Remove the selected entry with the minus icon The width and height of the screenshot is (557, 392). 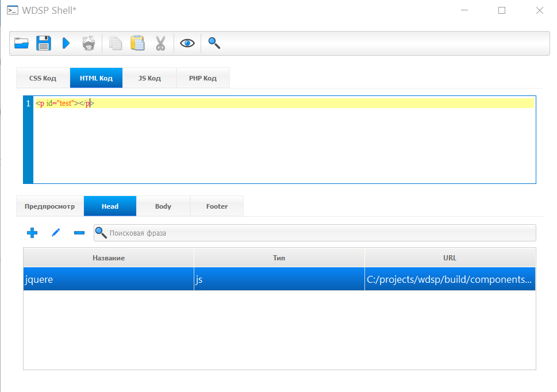pyautogui.click(x=79, y=233)
